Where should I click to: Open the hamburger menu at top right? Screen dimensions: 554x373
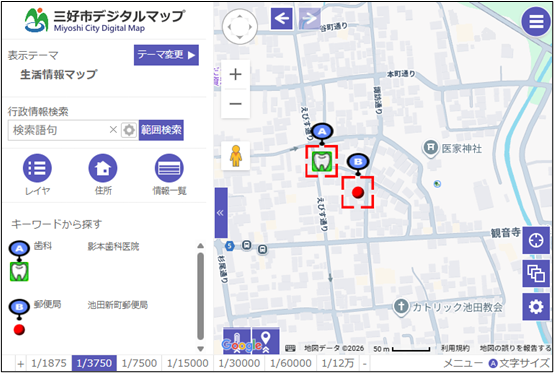coord(536,22)
